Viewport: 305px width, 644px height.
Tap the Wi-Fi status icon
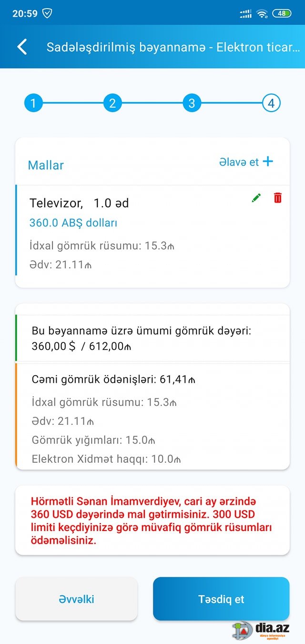(262, 13)
